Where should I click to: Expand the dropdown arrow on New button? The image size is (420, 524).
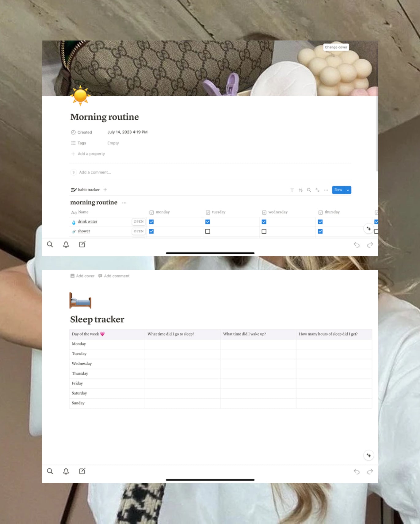(348, 190)
